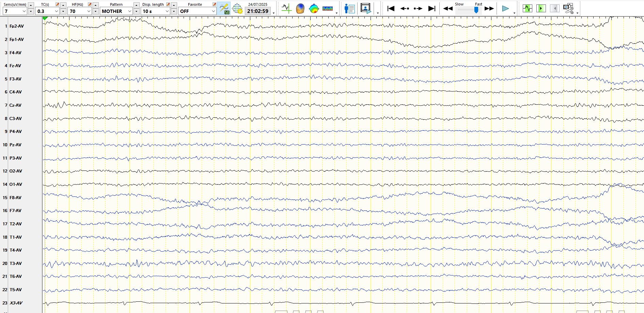
Task: Select the O1-AV channel label
Action: tap(16, 184)
